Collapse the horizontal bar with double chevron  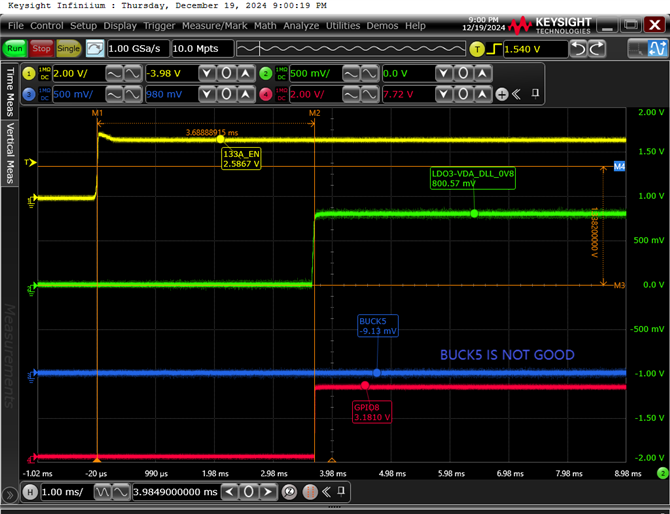coord(326,492)
